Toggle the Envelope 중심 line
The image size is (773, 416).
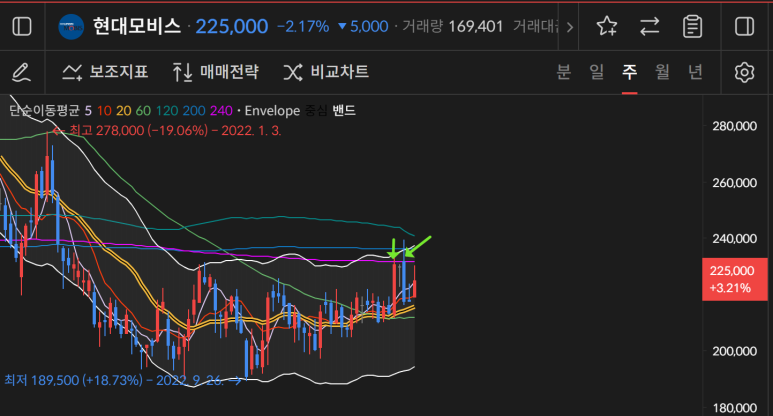tap(316, 110)
